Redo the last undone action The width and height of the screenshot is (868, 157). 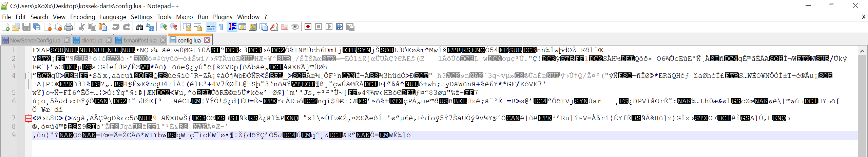(x=126, y=27)
